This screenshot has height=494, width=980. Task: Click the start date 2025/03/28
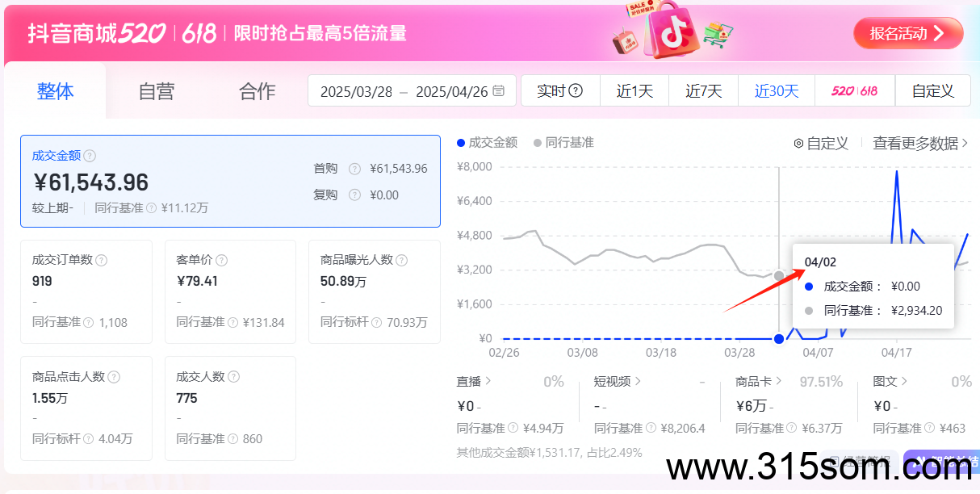356,91
